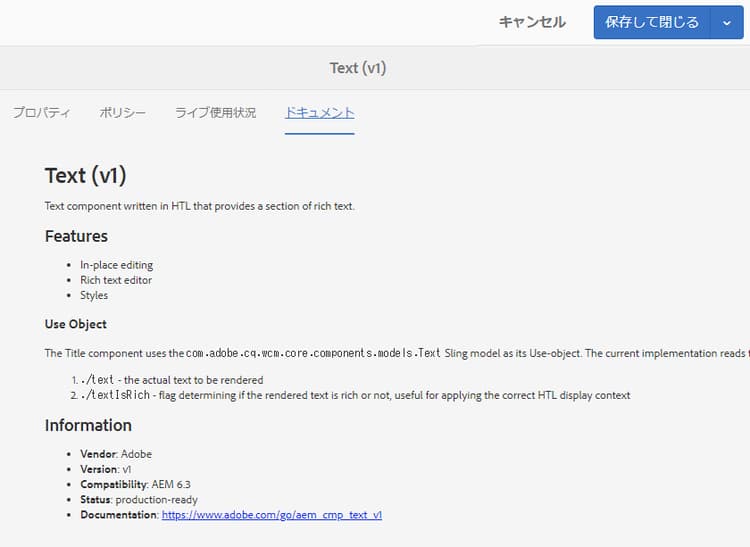Click the large 'Text (v1)' document heading
750x547 pixels.
[86, 175]
